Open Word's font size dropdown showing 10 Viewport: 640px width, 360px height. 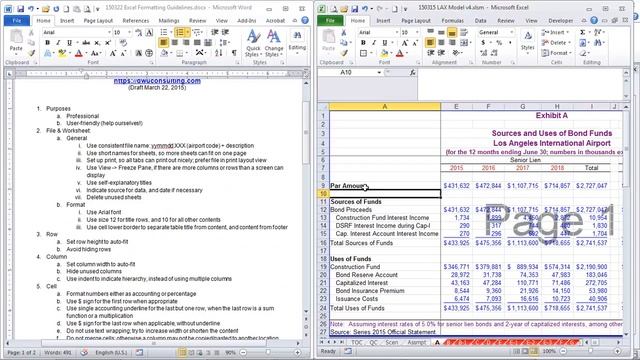[x=129, y=32]
